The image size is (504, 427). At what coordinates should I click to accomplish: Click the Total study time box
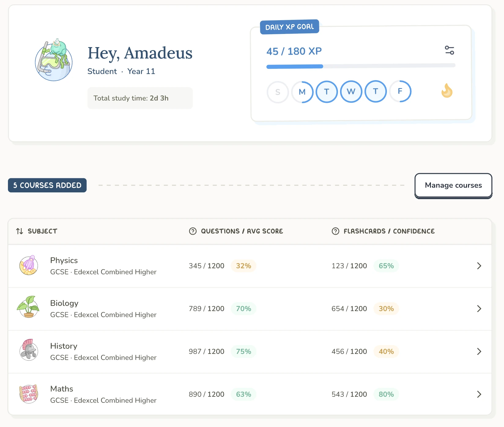coord(140,98)
